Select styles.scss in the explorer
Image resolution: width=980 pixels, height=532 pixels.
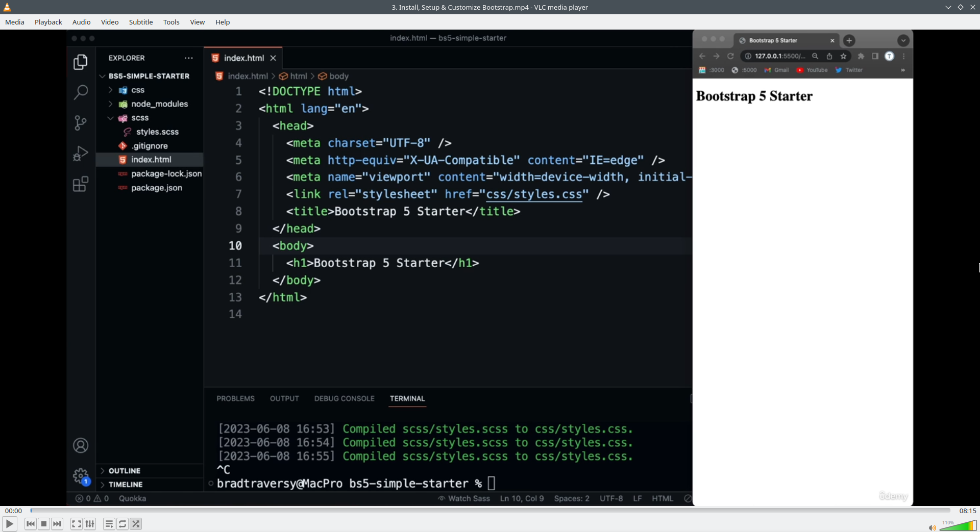150,132
